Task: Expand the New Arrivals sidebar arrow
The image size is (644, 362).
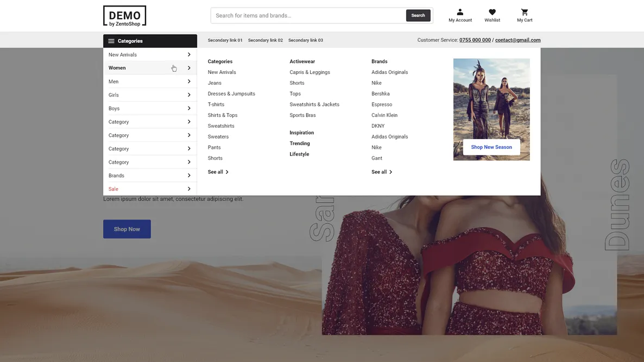Action: tap(189, 55)
